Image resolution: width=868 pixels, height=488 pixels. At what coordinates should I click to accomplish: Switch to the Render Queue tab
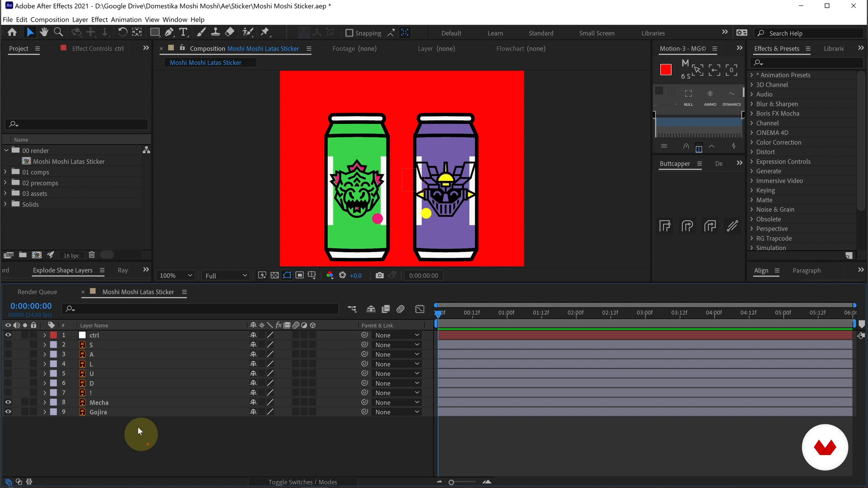37,292
